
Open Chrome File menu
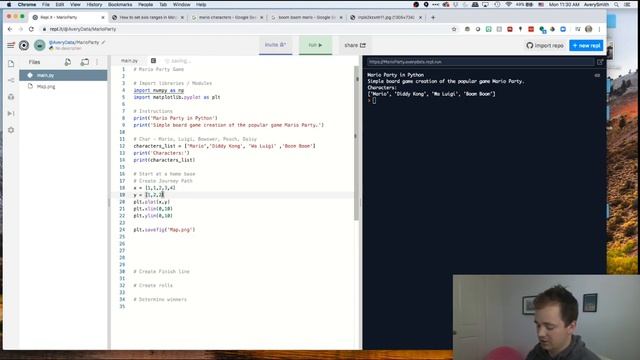(46, 4)
